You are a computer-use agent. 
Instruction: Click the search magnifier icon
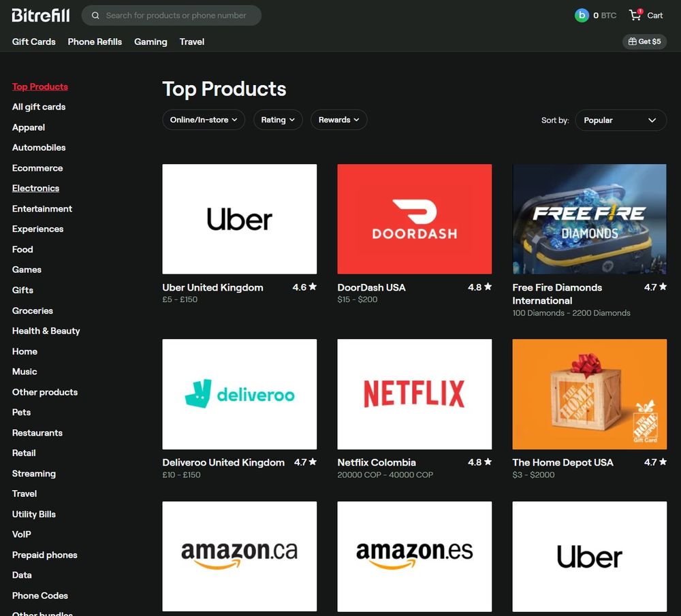pyautogui.click(x=95, y=15)
